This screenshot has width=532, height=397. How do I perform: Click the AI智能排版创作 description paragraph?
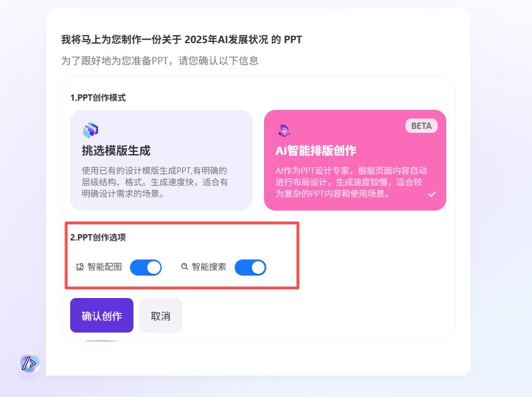(x=351, y=182)
